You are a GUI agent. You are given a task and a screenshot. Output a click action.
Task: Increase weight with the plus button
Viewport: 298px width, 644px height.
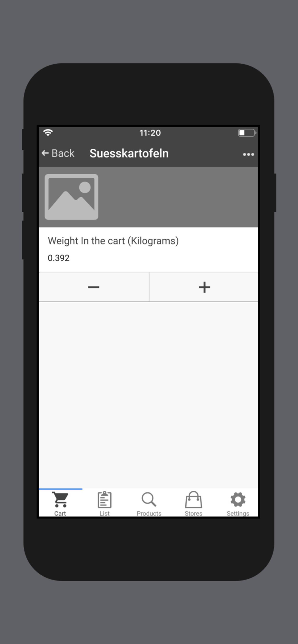(204, 287)
